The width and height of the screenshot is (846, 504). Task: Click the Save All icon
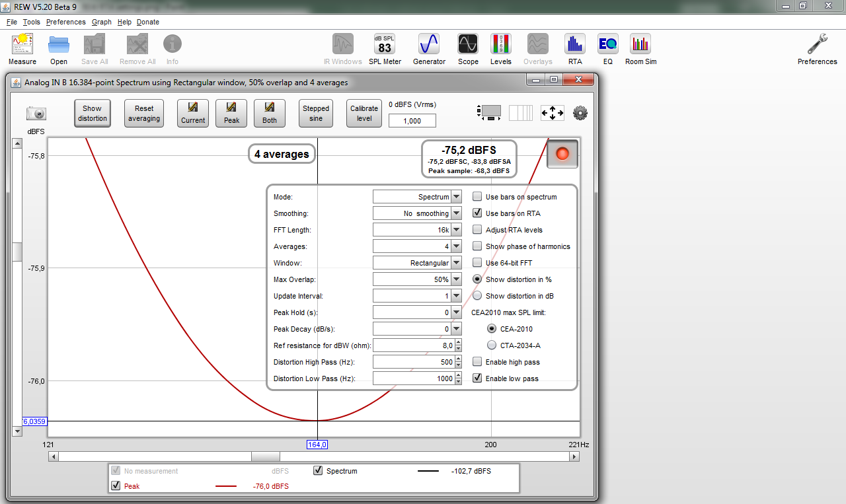click(95, 45)
